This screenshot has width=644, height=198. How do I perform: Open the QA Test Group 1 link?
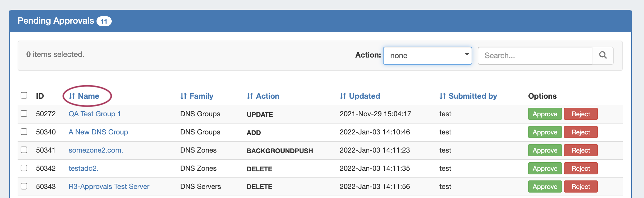pyautogui.click(x=95, y=114)
